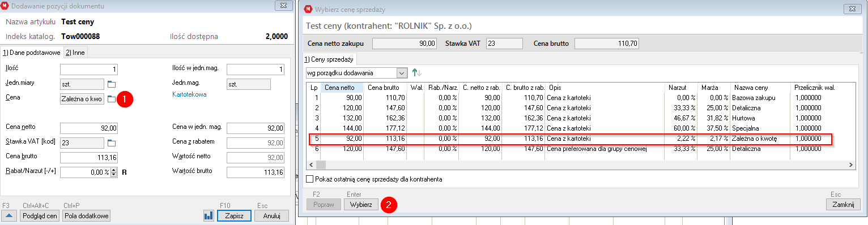Image resolution: width=868 pixels, height=225 pixels.
Task: Select row 6 'Cena preferowana dla grupy cenowej'
Action: (580, 149)
